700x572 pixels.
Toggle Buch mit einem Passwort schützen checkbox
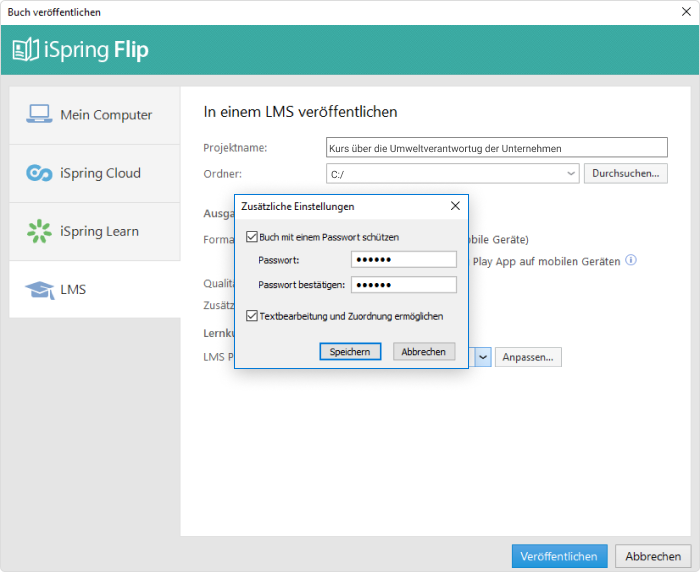pos(252,237)
